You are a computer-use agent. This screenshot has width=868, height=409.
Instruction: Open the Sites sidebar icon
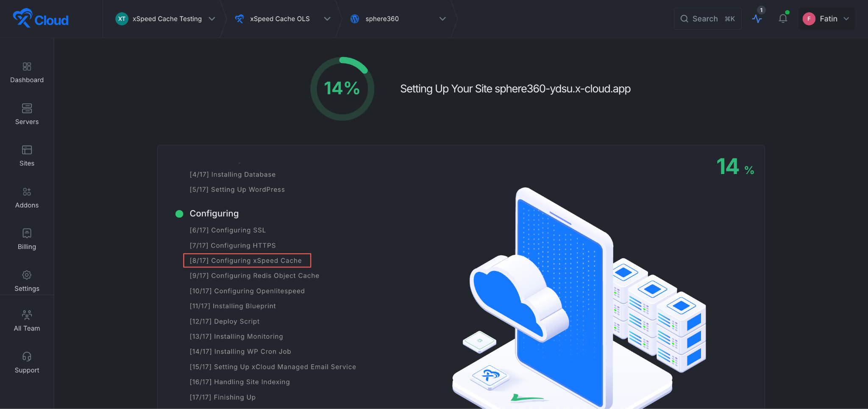point(27,150)
